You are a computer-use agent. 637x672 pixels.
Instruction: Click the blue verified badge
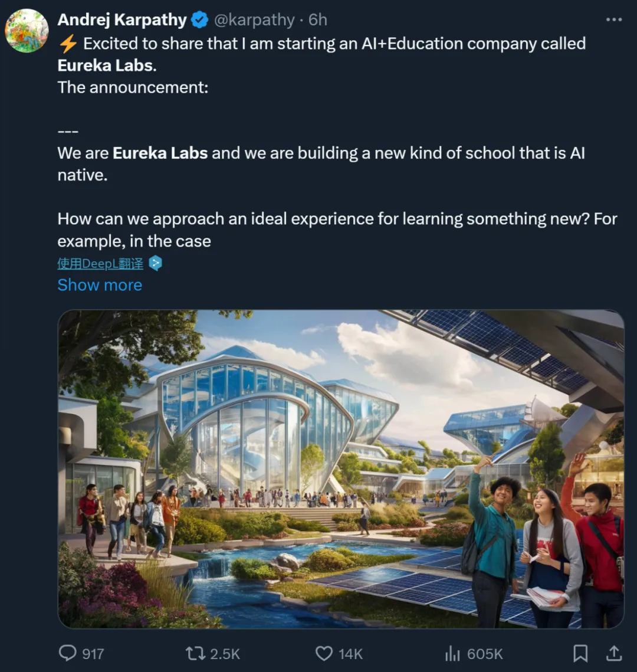(x=199, y=19)
